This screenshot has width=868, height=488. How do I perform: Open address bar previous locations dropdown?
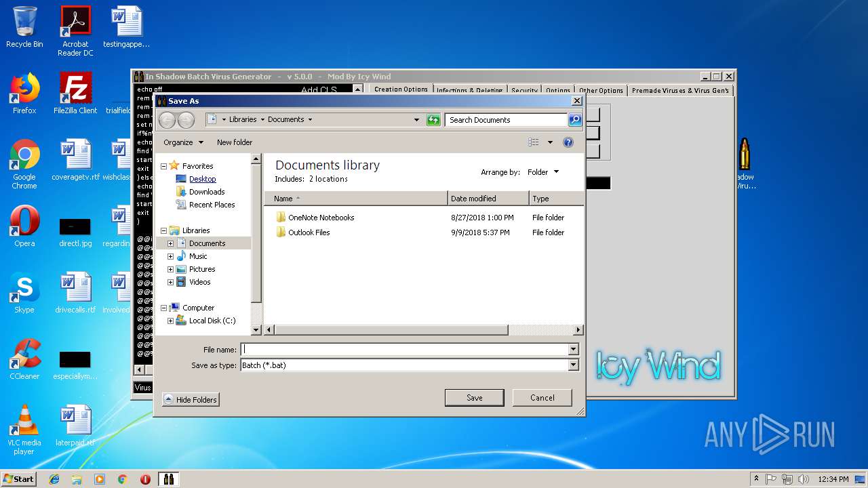416,120
